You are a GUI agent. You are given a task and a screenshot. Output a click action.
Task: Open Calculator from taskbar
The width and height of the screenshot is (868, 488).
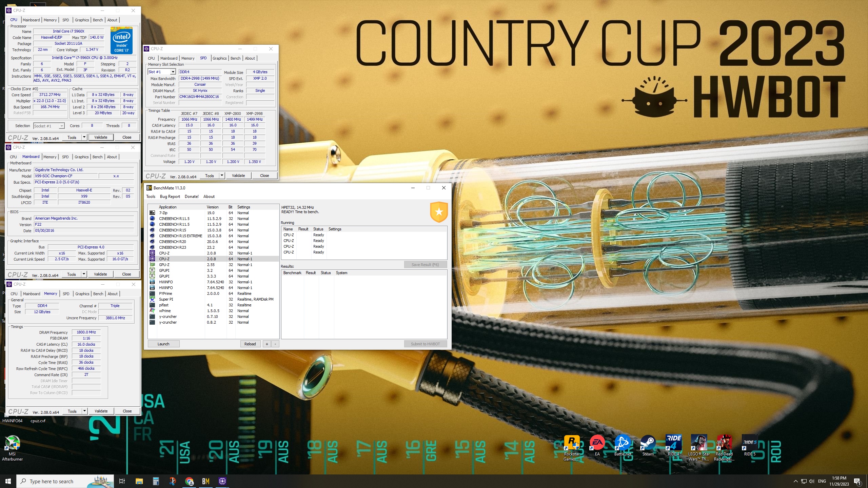tap(156, 481)
